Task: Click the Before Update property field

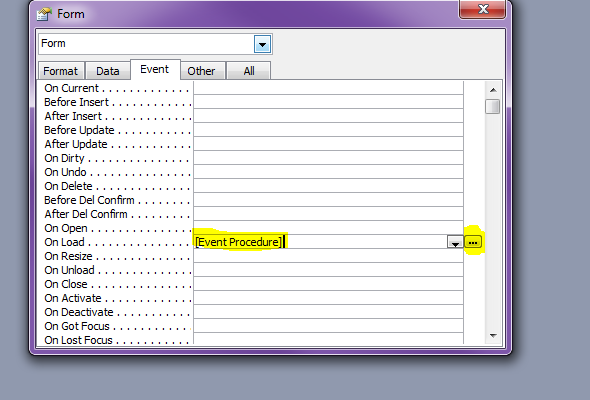Action: point(328,130)
